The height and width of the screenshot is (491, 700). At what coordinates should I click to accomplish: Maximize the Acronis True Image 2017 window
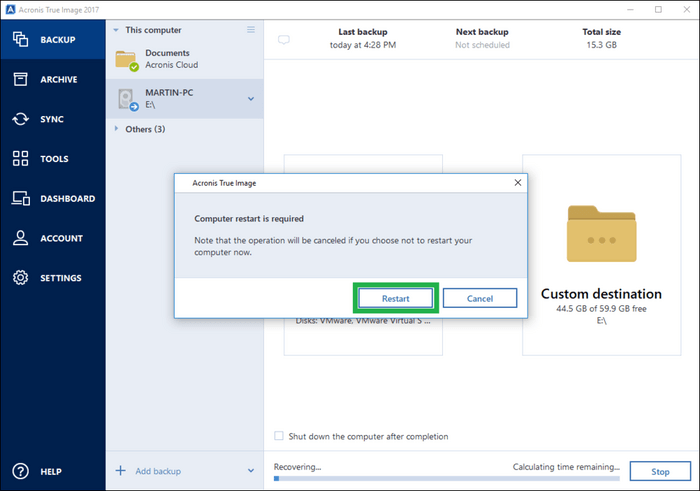658,9
